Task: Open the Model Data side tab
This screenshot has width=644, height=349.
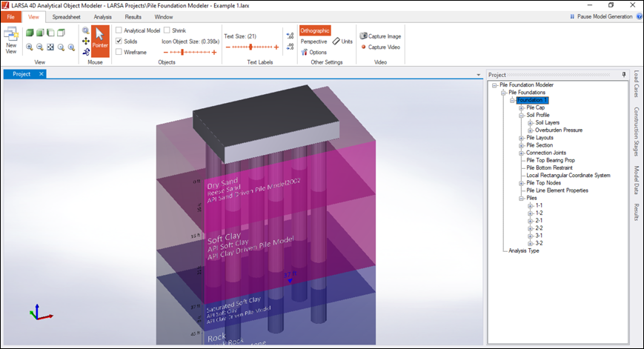Action: coord(636,180)
